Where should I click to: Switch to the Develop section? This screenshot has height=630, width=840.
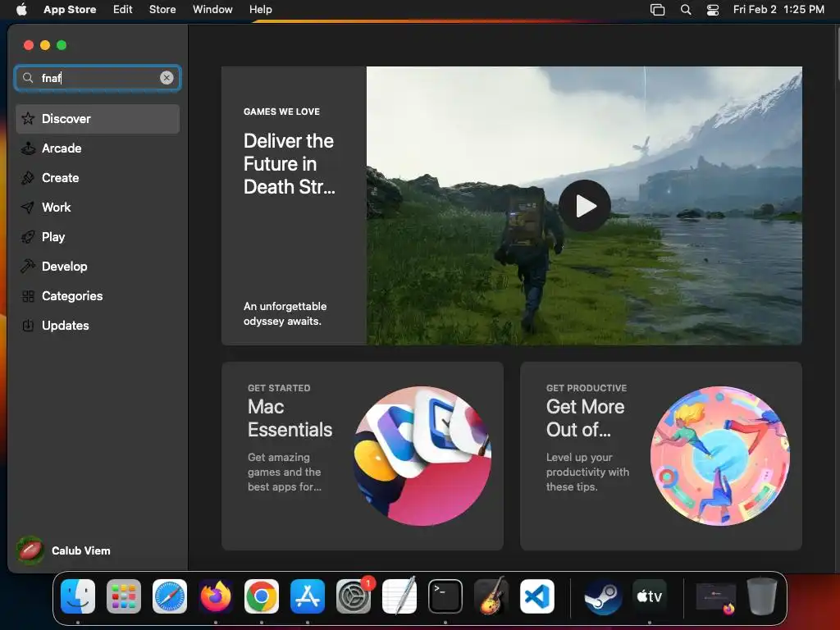point(98,267)
